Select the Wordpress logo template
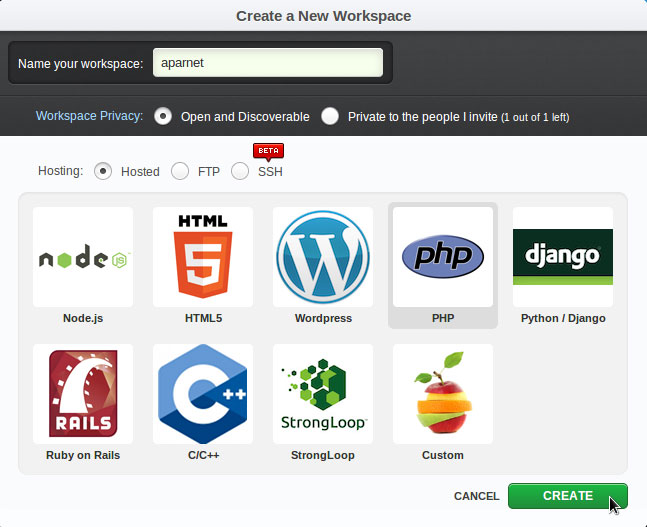This screenshot has height=527, width=647. (323, 257)
